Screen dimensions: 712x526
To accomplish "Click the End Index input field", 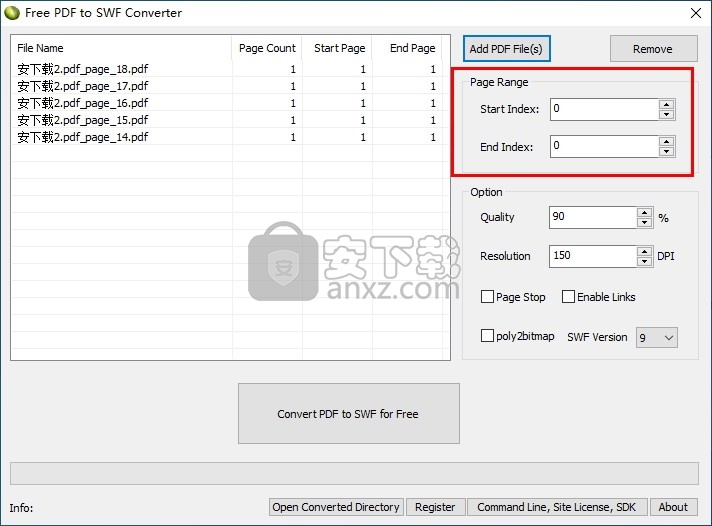I will [604, 146].
